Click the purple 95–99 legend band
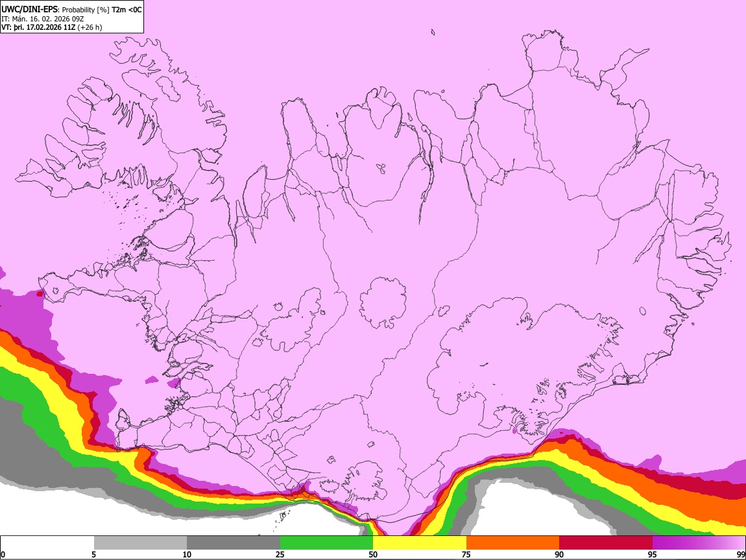 pyautogui.click(x=699, y=542)
